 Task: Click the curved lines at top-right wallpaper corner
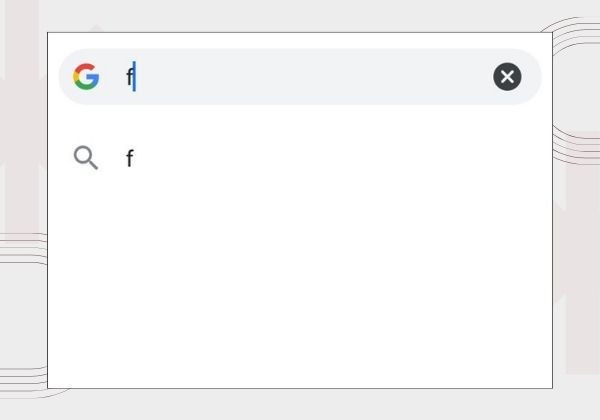[x=574, y=34]
